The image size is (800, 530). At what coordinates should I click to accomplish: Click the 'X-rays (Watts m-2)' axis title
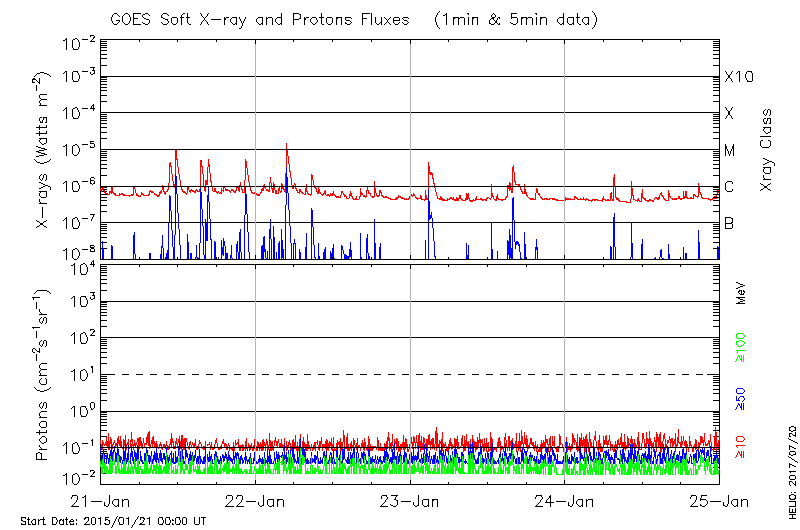pos(44,151)
